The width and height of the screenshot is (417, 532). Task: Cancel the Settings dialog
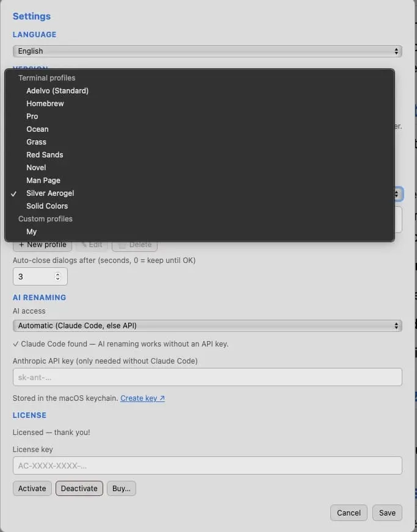point(349,512)
